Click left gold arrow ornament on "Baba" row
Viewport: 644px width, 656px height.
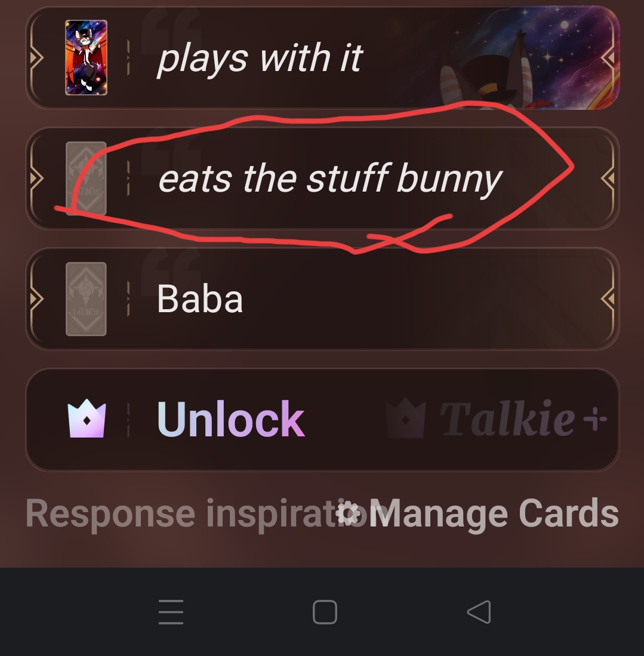click(36, 298)
